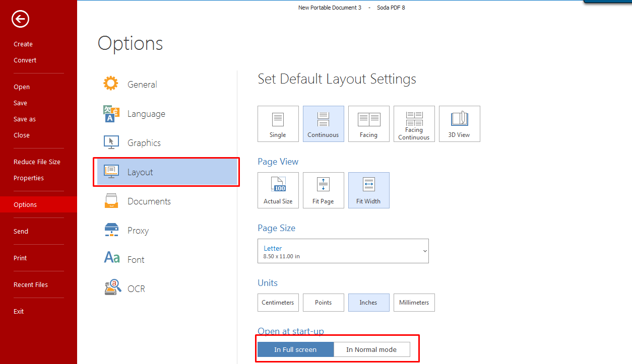
Task: Open the Proxy options tab
Action: tap(166, 231)
